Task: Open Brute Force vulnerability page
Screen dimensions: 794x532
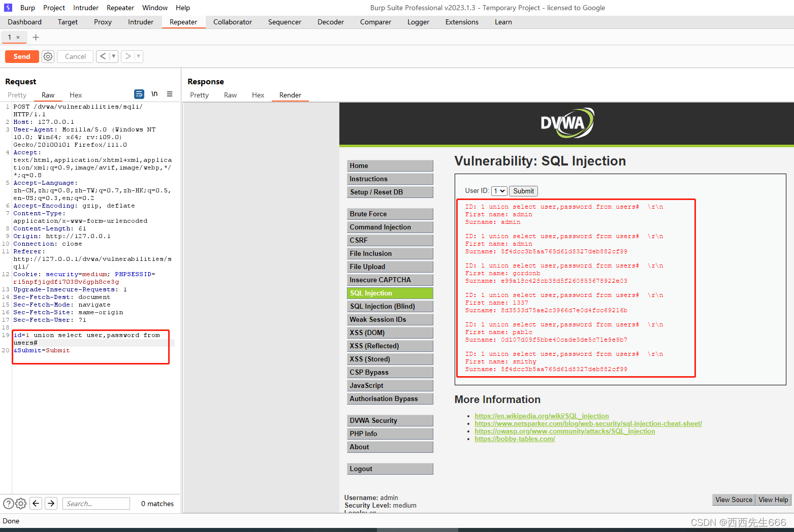Action: pyautogui.click(x=390, y=214)
